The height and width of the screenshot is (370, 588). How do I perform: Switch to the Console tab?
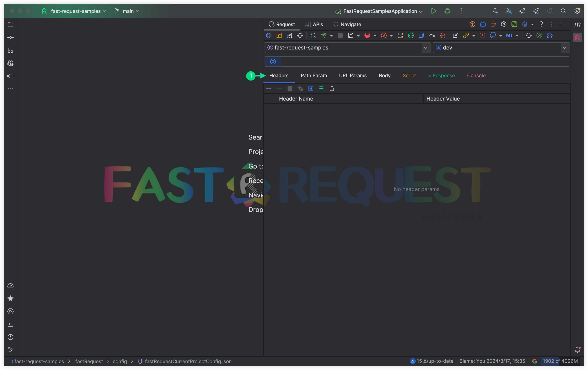(476, 76)
